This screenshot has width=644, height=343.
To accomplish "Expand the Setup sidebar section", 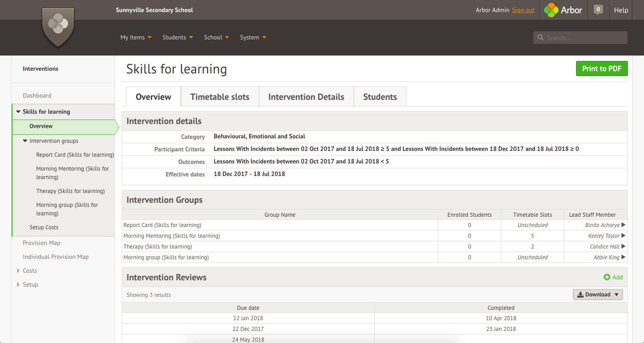I will coord(18,285).
